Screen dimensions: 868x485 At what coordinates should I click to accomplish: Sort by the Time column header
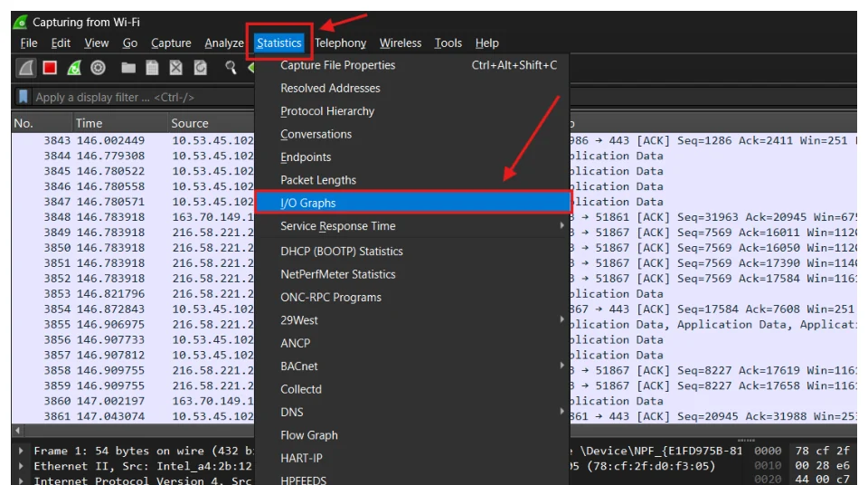point(120,123)
